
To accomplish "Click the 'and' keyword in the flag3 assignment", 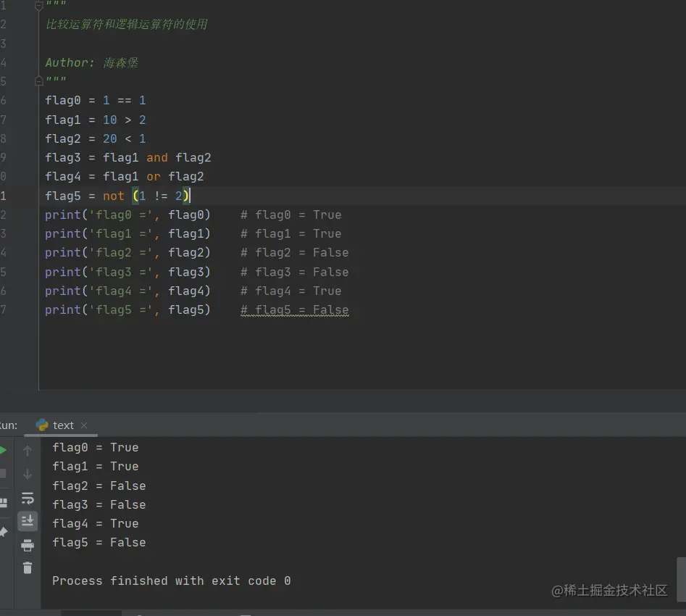I will 157,157.
